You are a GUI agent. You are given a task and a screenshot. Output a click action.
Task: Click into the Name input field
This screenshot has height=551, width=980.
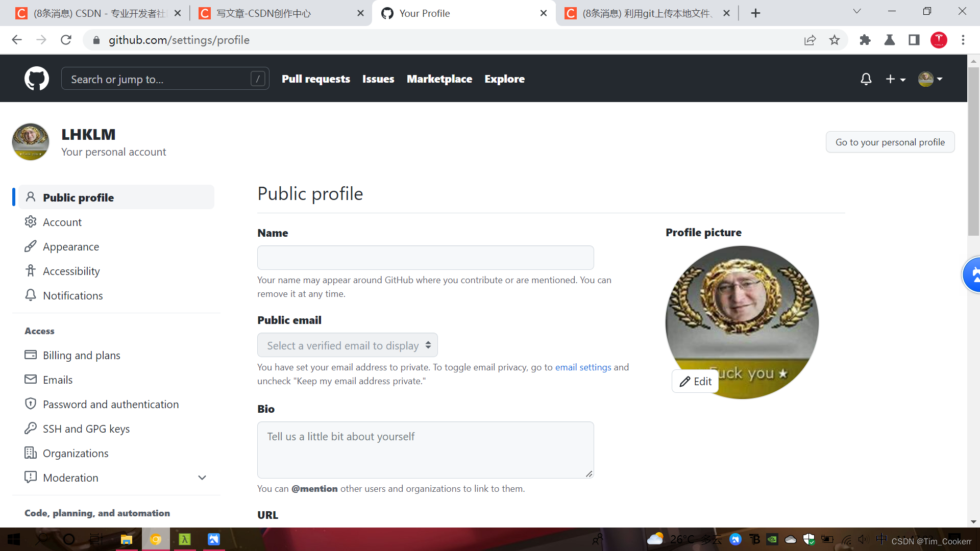click(425, 258)
